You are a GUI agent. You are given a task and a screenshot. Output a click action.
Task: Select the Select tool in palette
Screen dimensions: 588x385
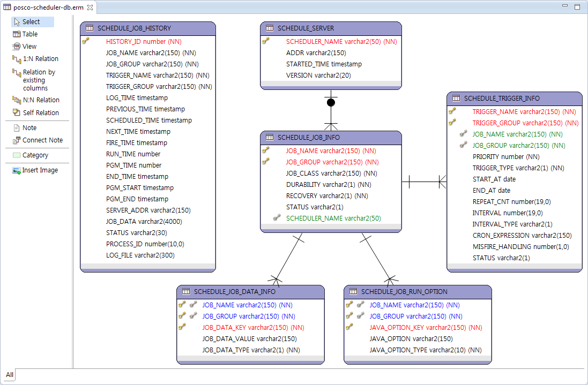click(x=31, y=22)
